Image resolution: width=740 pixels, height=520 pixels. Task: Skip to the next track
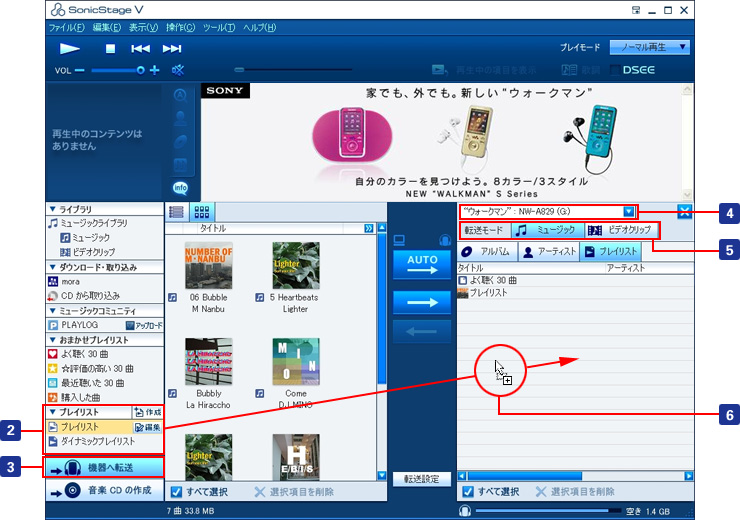172,48
